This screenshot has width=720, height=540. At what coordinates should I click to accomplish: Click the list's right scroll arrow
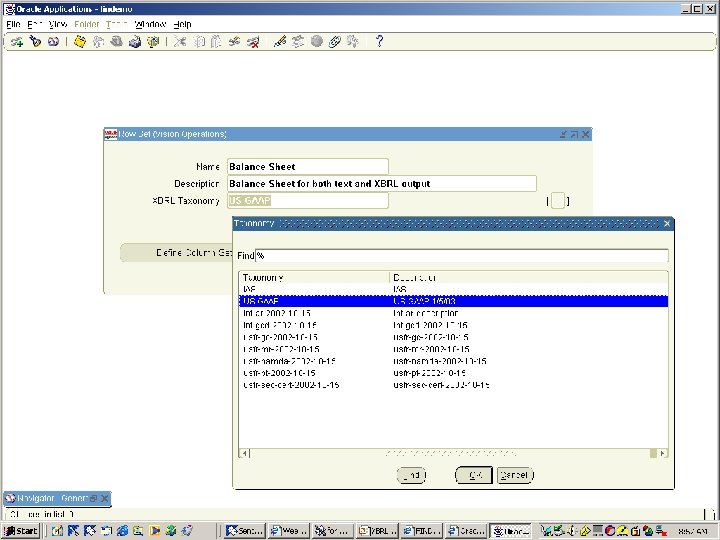(662, 454)
